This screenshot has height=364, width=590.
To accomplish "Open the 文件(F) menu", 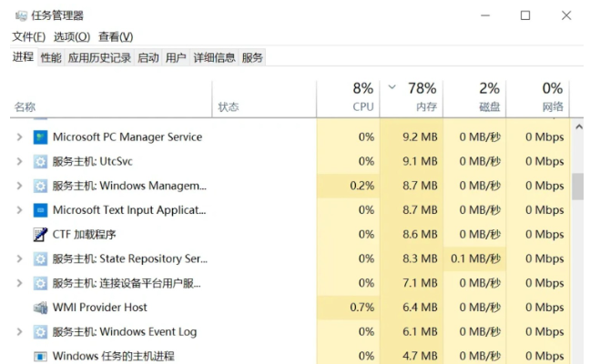I will pyautogui.click(x=28, y=36).
